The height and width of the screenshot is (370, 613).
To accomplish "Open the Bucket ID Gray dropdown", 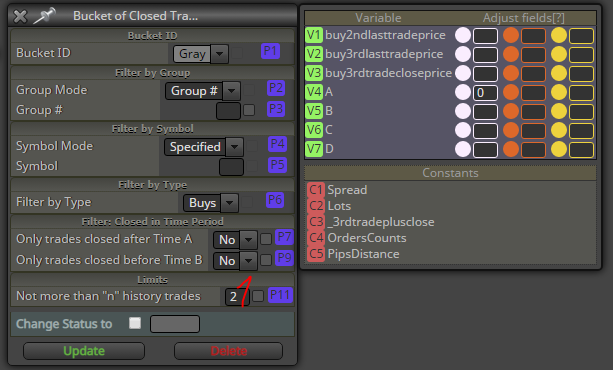I will point(201,54).
